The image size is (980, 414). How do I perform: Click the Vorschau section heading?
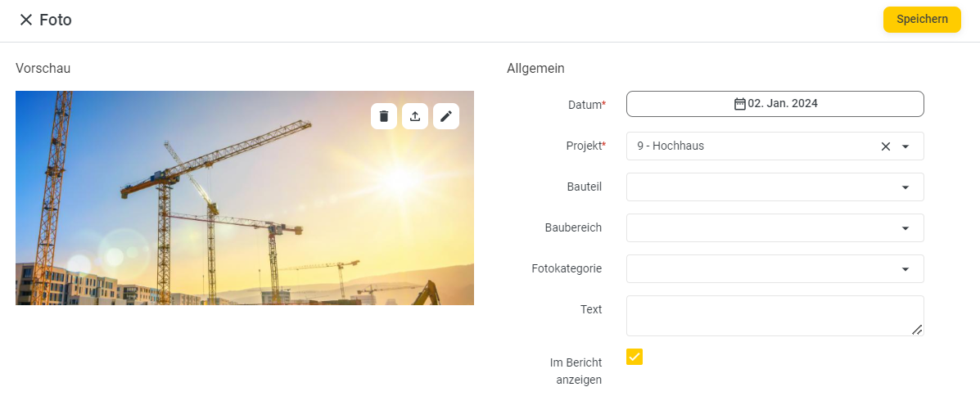(43, 69)
